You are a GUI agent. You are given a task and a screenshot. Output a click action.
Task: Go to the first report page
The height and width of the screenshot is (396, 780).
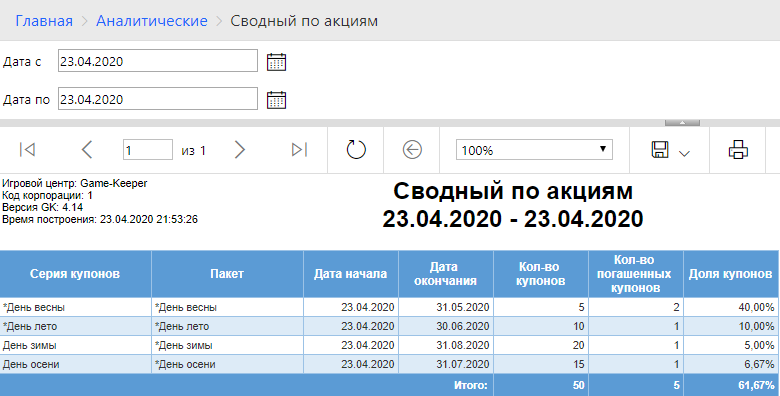27,149
